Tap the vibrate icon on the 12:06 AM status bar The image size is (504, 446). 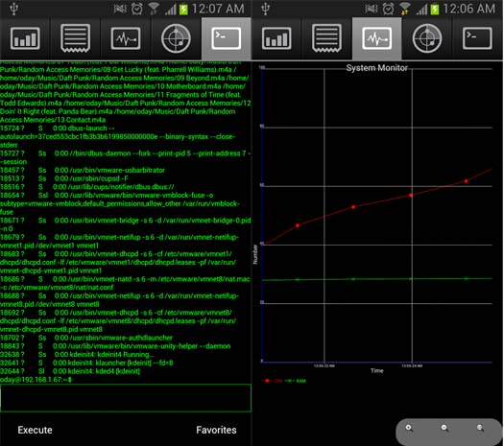(x=372, y=9)
